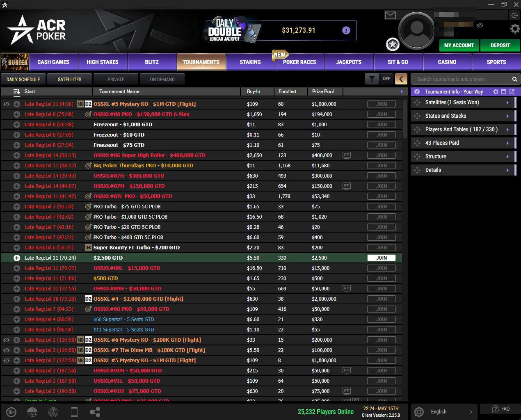Expand 43 Places Paid section
This screenshot has width=521, height=420.
point(463,143)
